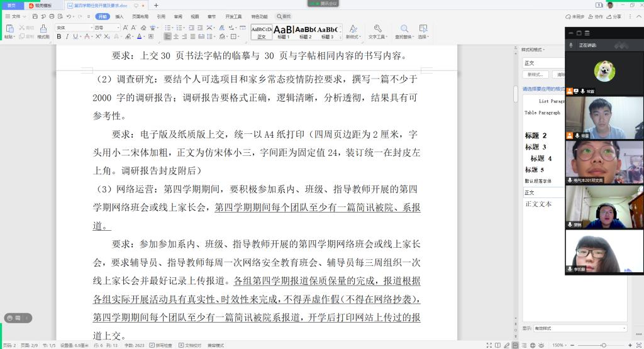Switch to the Insert (插入) ribbon tab
Viewport: 644px width, 349px height.
[119, 16]
